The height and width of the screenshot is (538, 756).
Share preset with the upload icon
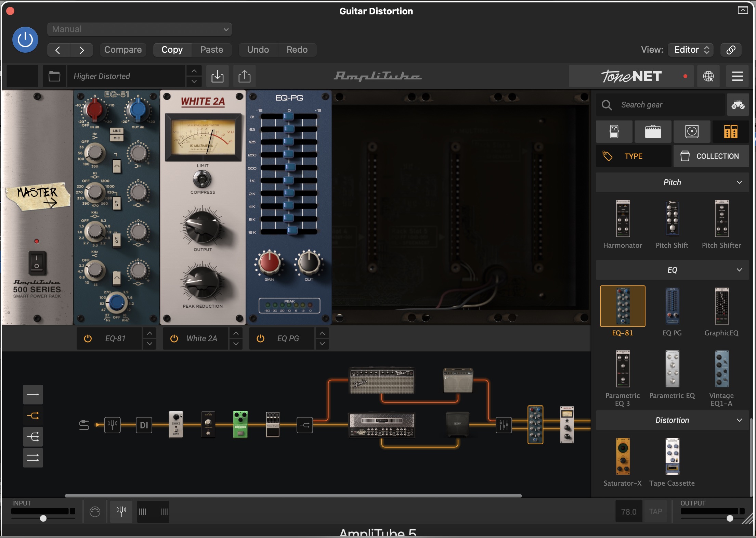pos(244,76)
